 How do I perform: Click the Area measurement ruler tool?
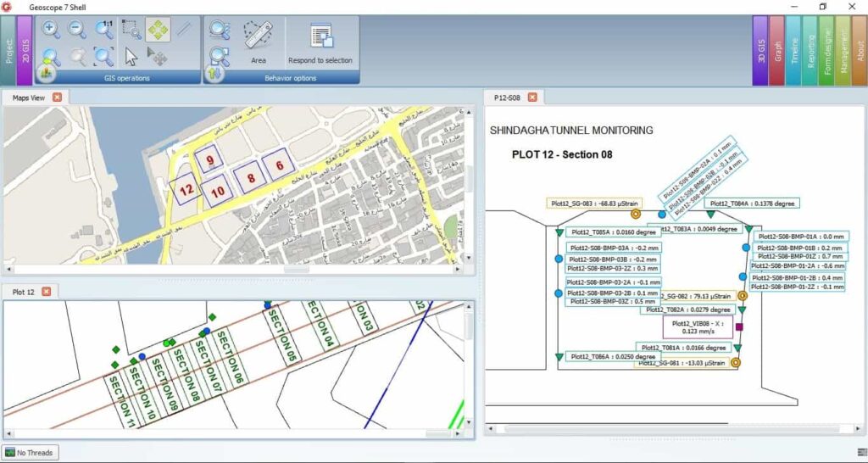point(259,41)
